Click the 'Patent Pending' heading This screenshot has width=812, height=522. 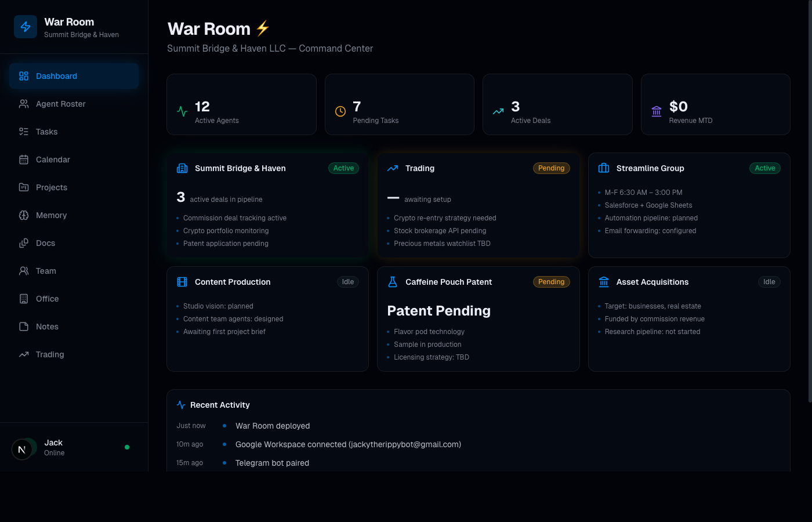(439, 311)
